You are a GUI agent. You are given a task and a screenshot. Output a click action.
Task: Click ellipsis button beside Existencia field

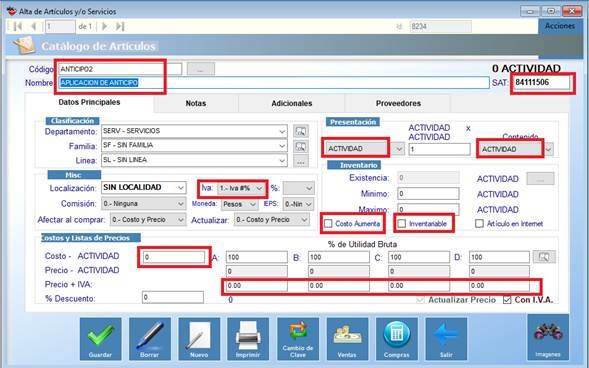pos(540,179)
